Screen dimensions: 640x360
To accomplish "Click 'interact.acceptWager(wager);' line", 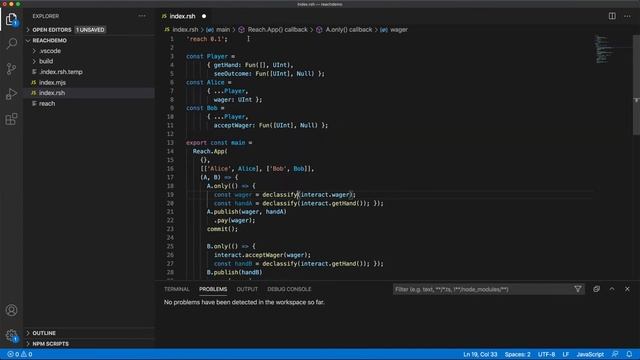I will click(x=262, y=255).
